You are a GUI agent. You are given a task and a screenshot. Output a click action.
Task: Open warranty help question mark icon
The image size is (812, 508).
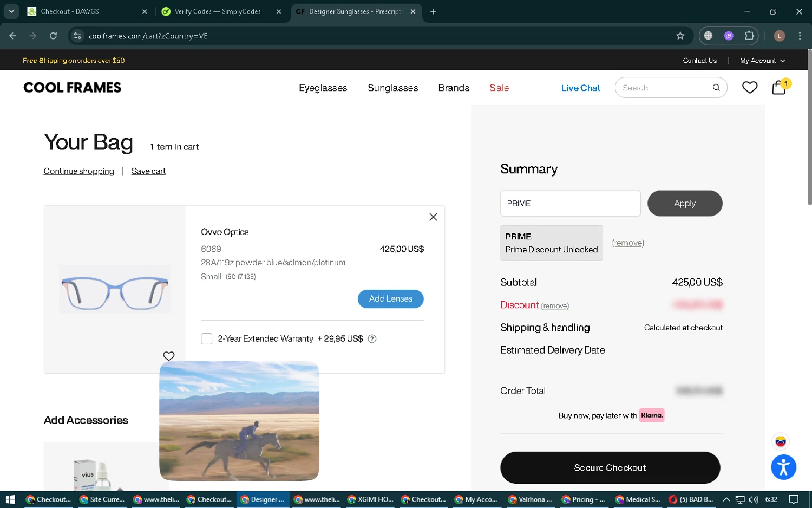coord(372,339)
